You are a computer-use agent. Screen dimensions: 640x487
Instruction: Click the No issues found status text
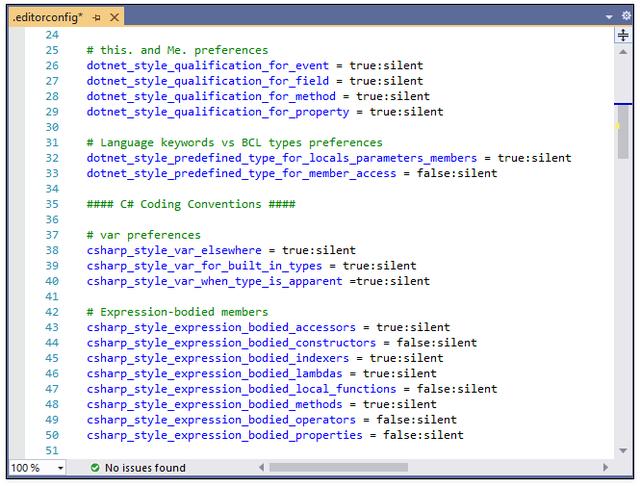[x=145, y=467]
